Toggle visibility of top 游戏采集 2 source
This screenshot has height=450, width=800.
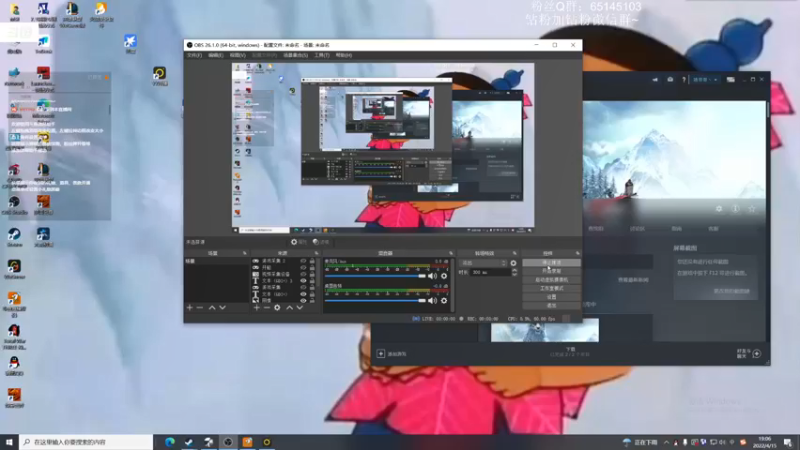(x=303, y=261)
